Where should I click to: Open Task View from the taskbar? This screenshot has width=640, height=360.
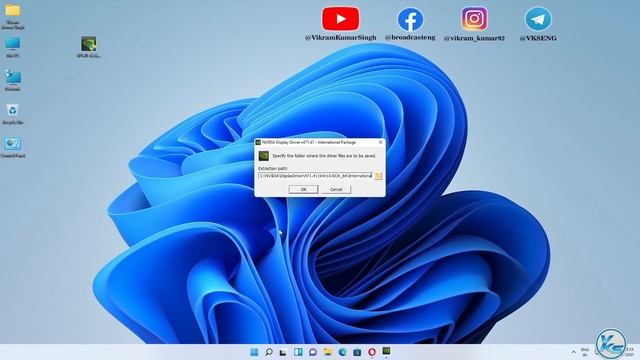pos(283,352)
